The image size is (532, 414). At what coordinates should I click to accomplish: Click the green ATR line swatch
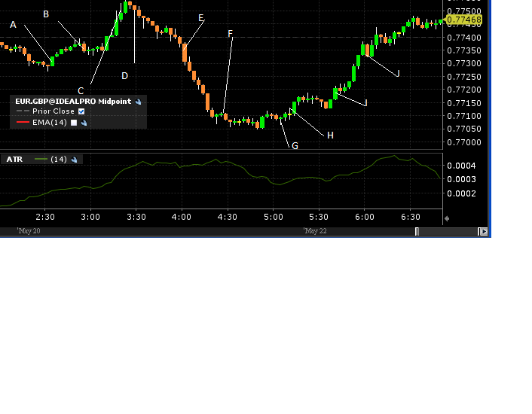41,160
